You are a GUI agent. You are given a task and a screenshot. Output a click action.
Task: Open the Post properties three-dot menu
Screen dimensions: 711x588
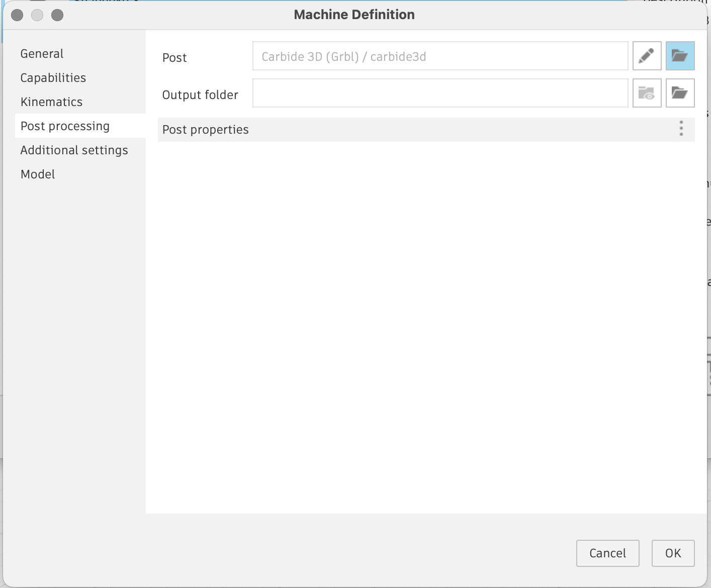point(681,129)
